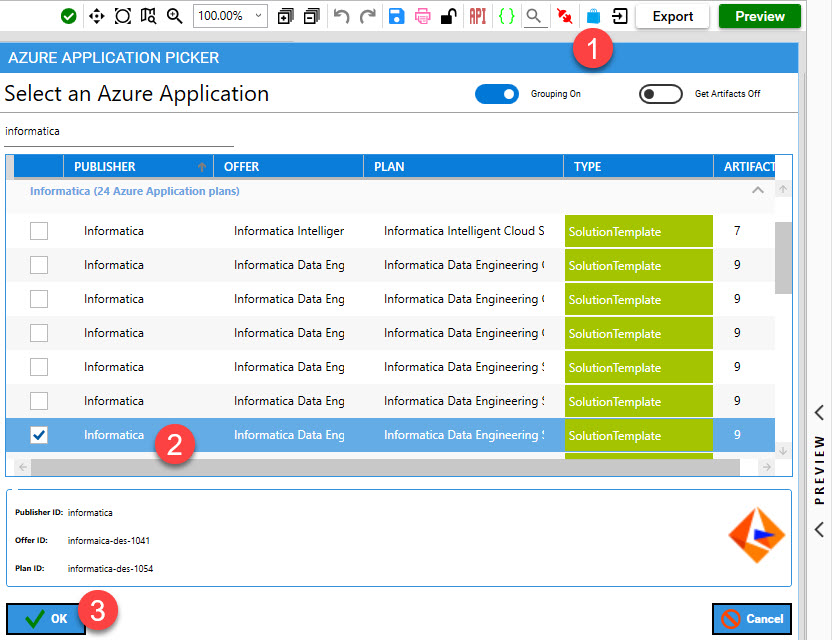Collapse the Informatica group with chevron
Viewport: 832px width, 640px height.
(x=758, y=190)
